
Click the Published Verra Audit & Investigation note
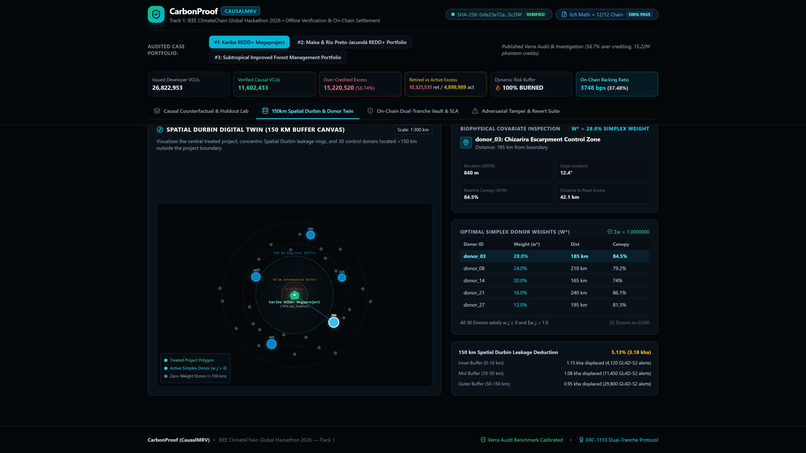point(576,50)
